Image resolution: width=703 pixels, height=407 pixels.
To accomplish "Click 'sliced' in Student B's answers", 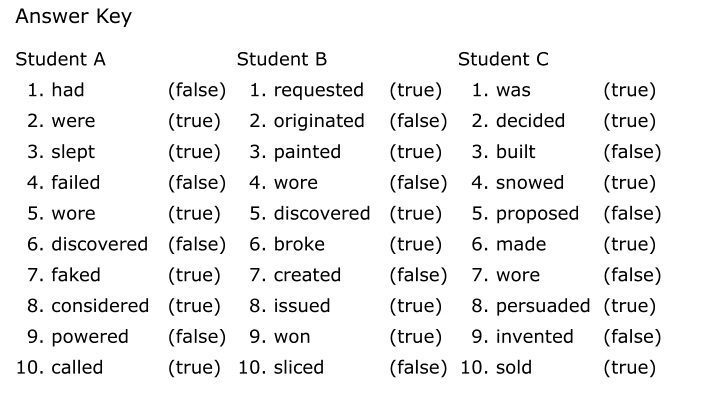I will click(x=298, y=368).
